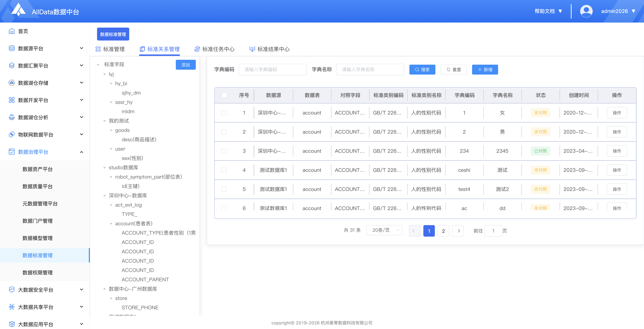Click the 数据标准管理 breadcrumb tag

click(x=113, y=34)
